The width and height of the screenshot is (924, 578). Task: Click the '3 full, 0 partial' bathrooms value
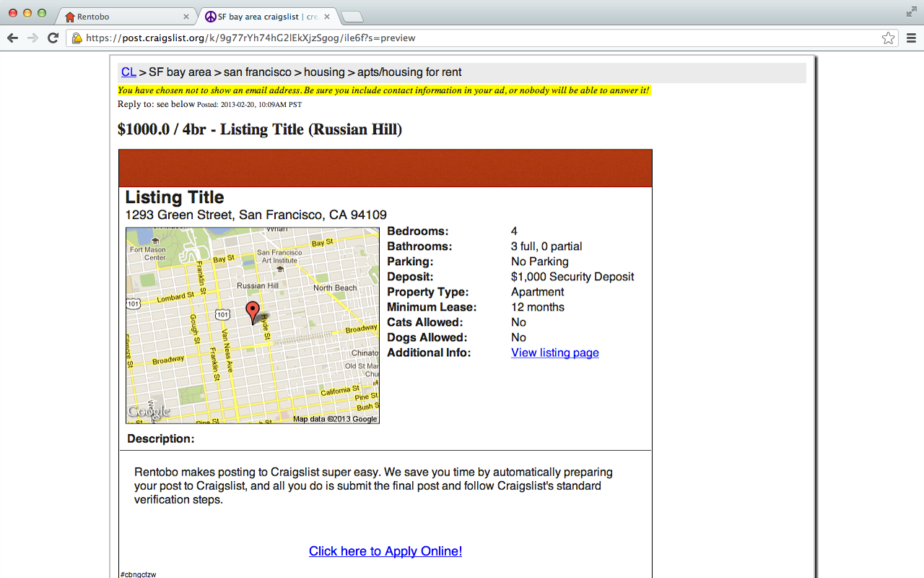546,246
